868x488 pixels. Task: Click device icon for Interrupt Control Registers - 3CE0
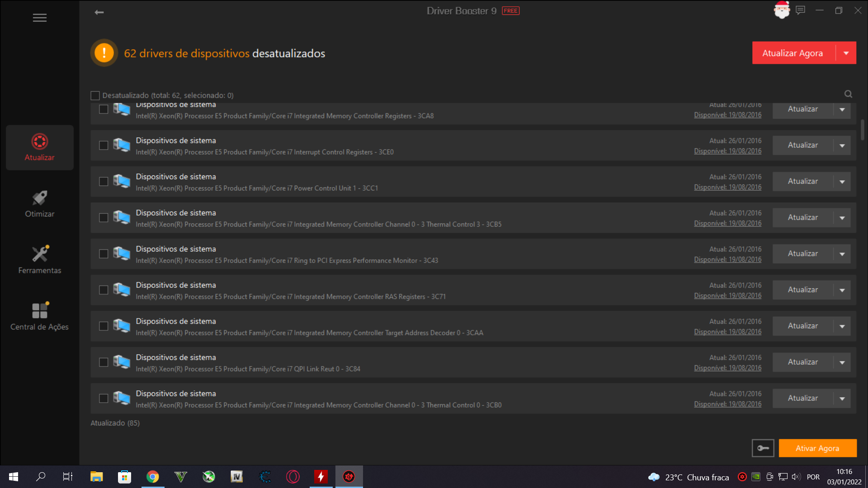pos(122,145)
